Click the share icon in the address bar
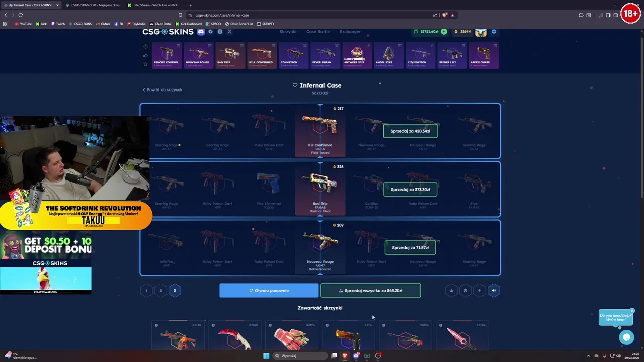 tap(435, 15)
